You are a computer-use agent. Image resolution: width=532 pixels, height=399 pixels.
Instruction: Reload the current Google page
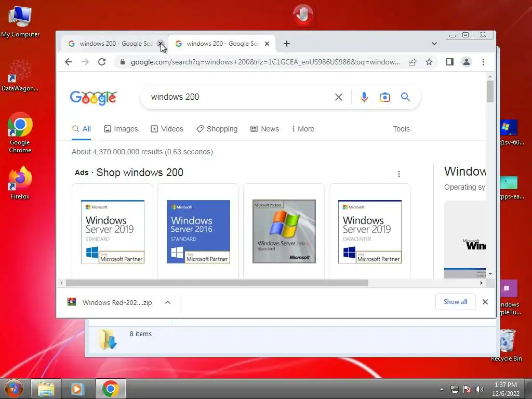102,62
